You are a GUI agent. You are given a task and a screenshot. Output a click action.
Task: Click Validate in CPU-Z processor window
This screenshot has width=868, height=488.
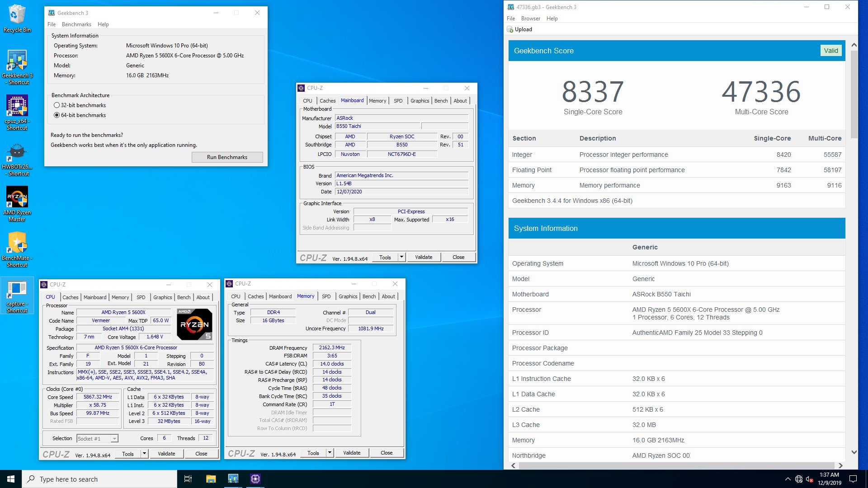pyautogui.click(x=166, y=454)
